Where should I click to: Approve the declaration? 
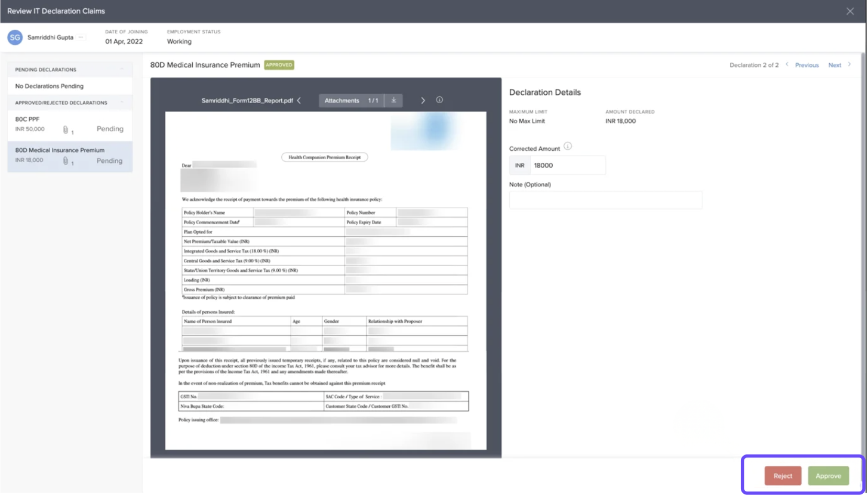828,476
